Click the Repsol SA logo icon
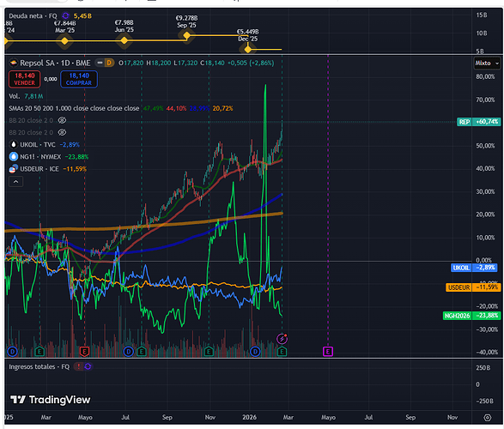Image resolution: width=504 pixels, height=429 pixels. (14, 63)
